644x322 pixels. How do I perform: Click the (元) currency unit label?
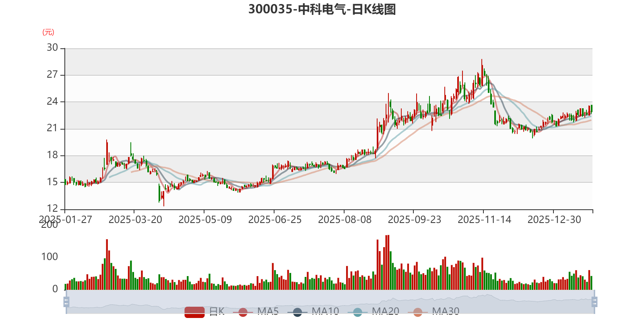[x=48, y=32]
